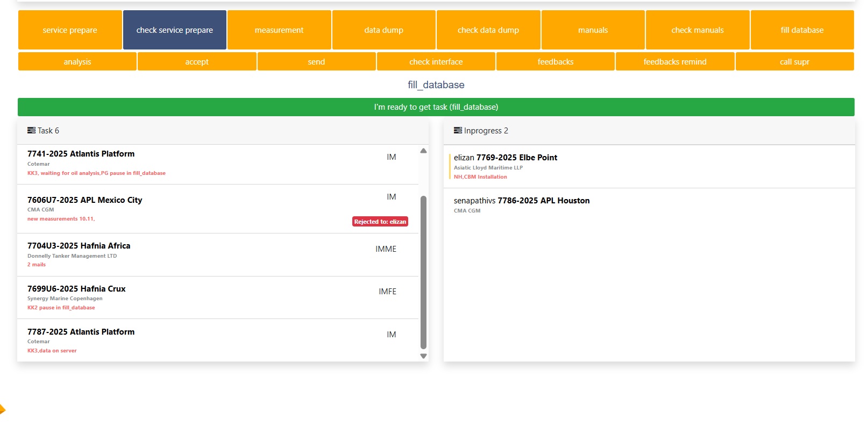
Task: Select task 7699U6-2025 Hafnia Crux
Action: 76,289
